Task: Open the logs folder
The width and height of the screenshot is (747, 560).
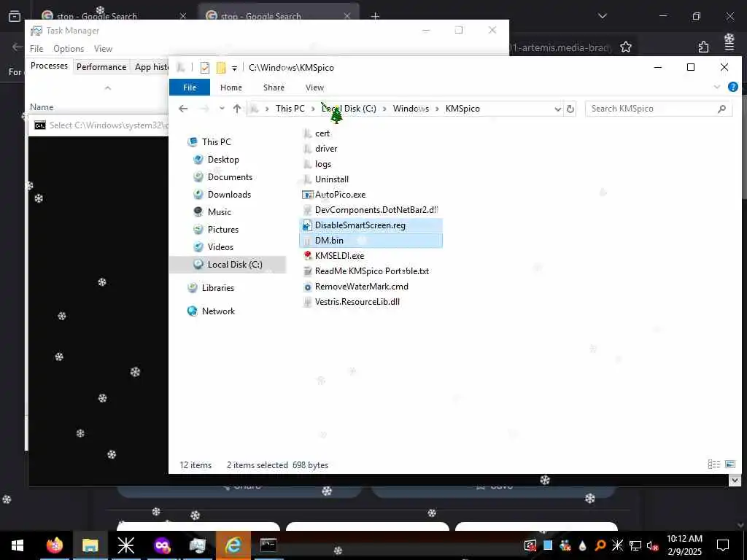Action: 322,164
